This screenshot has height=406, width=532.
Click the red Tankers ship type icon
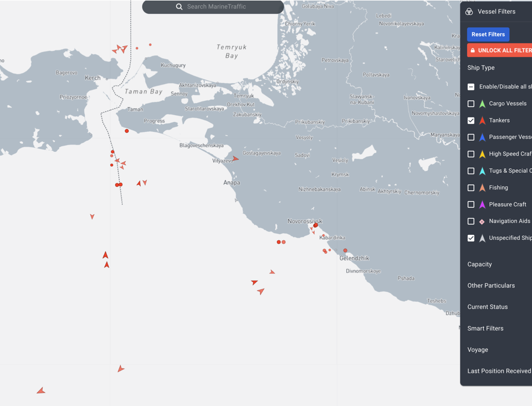point(482,121)
